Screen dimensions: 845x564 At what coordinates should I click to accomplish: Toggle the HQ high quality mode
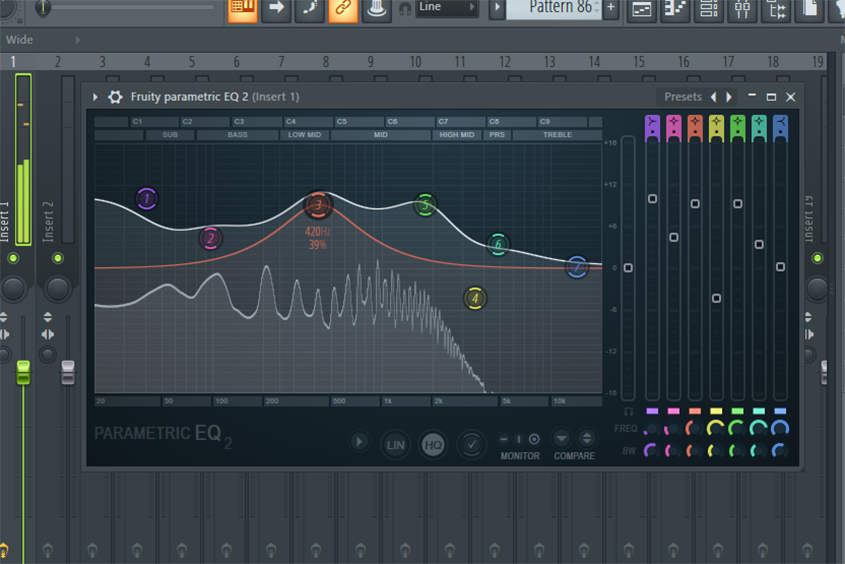coord(433,445)
